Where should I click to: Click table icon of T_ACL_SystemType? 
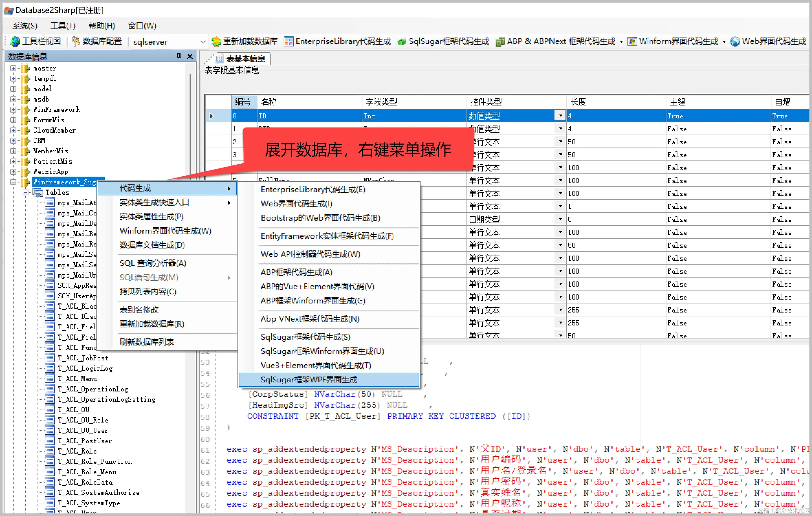coord(50,503)
